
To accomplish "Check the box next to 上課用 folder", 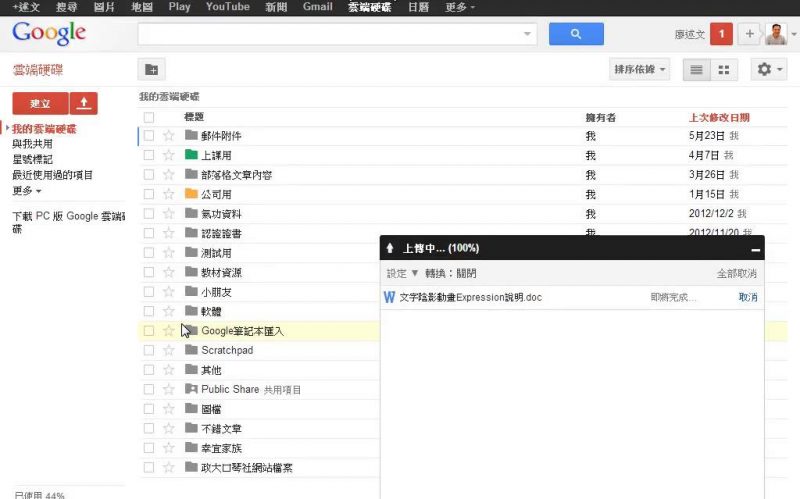I will click(148, 155).
